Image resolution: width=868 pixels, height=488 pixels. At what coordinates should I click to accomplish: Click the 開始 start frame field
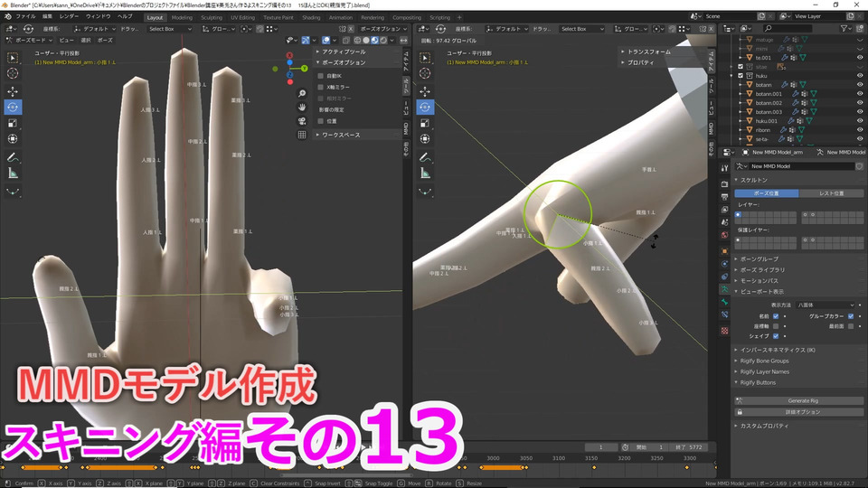(x=650, y=447)
